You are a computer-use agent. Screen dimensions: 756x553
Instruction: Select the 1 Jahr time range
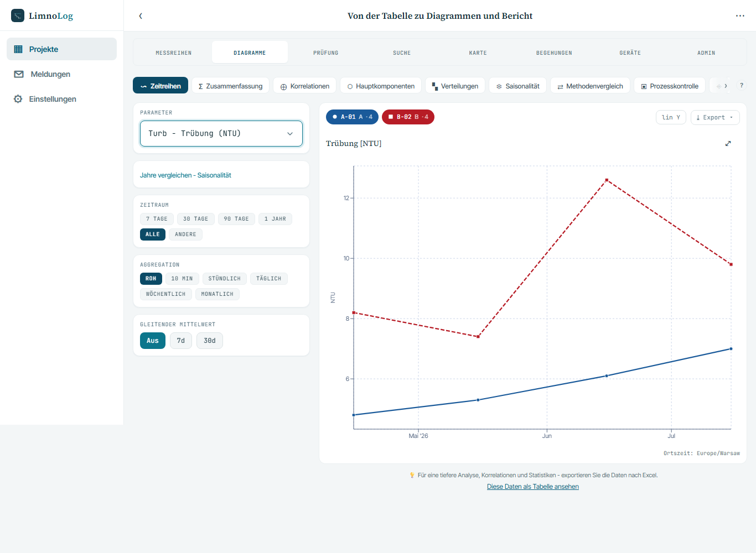[x=275, y=219]
